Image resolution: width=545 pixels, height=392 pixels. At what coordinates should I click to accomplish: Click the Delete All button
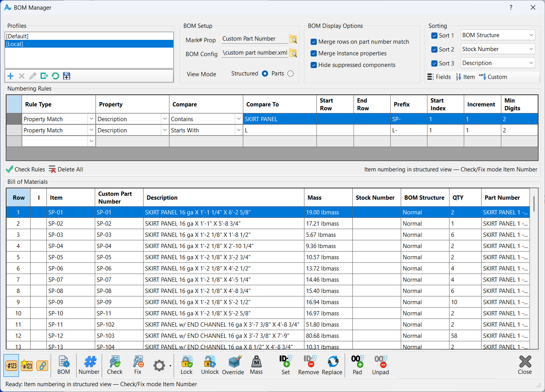[66, 169]
